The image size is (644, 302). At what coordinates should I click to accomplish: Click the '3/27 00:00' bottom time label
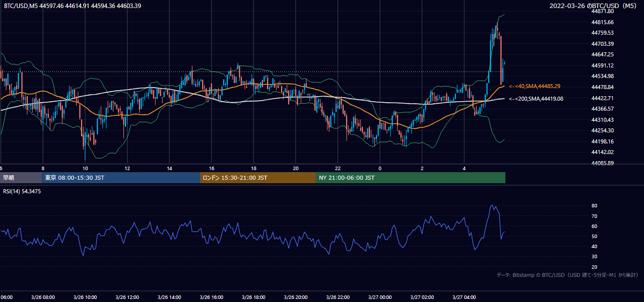[380, 297]
